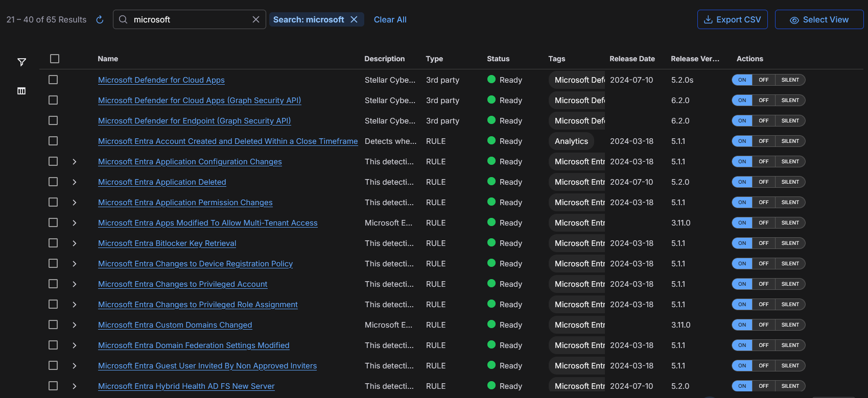Expand Microsoft Entra Bitlocker Key Retrieval row
Screen dimensions: 868x398
75,243
